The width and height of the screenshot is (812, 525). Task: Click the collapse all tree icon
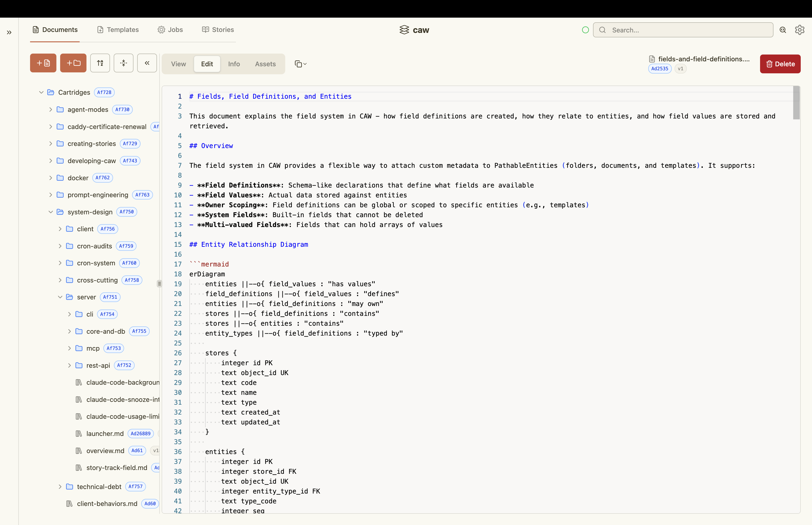coord(123,63)
